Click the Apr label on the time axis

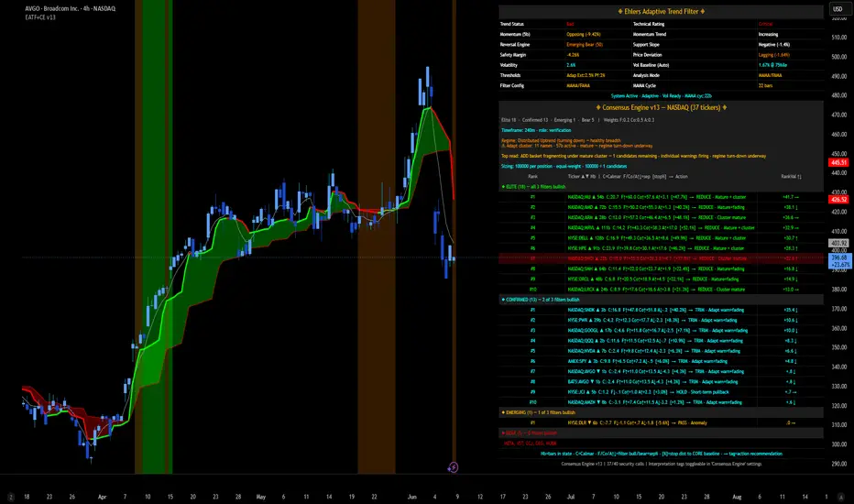102,497
